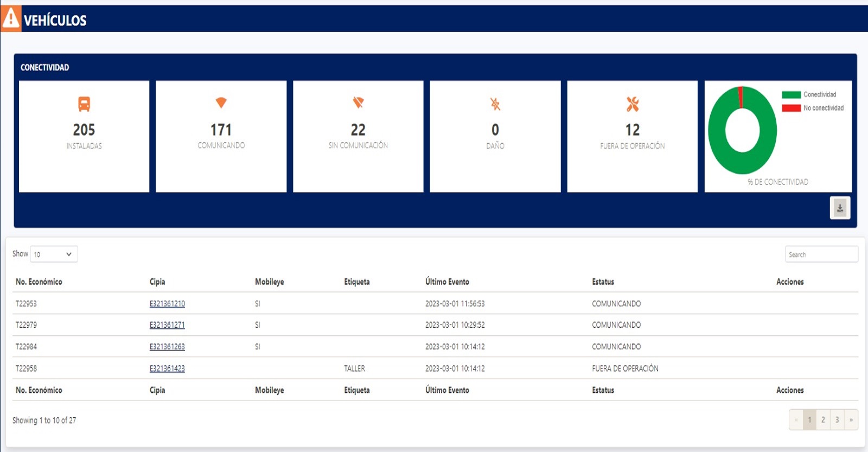The image size is (868, 452).
Task: Go to page 3 of results
Action: click(837, 420)
